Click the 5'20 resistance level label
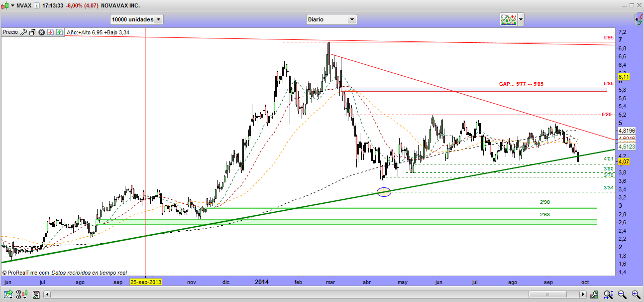This screenshot has height=302, width=644. (x=607, y=115)
